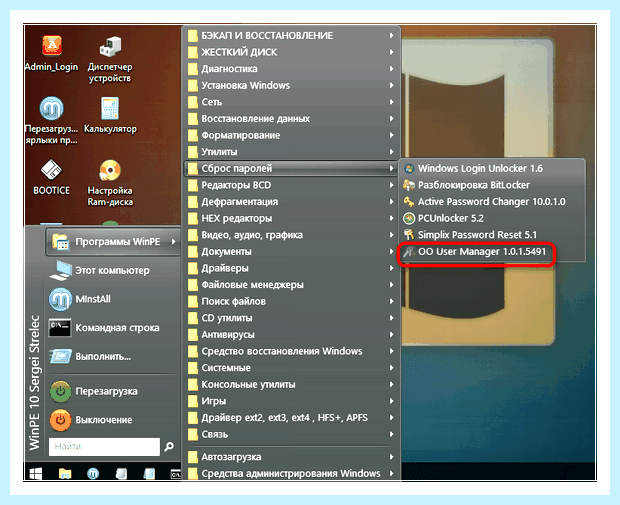
Task: Open the Форматирование menu folder
Action: pos(291,135)
